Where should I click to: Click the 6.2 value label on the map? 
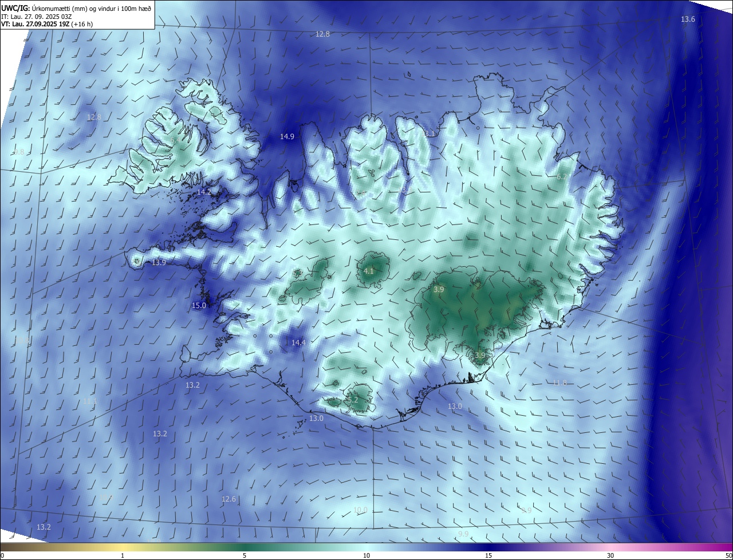point(562,177)
